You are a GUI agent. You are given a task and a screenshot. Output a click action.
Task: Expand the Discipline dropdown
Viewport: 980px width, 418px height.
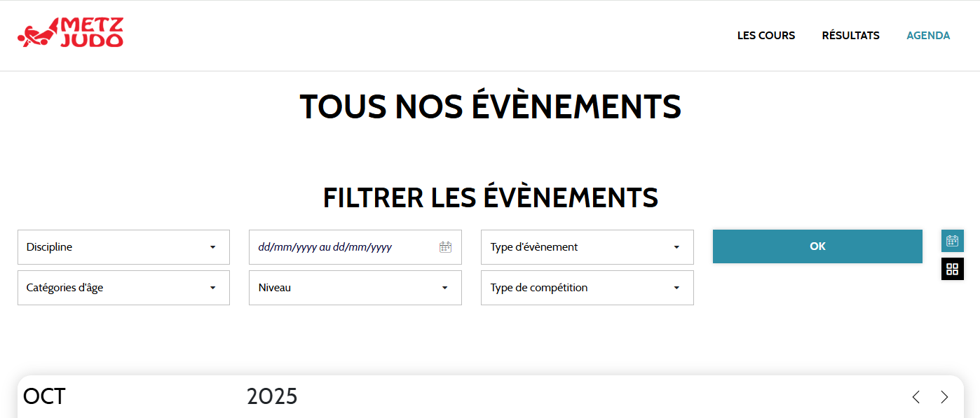click(123, 247)
